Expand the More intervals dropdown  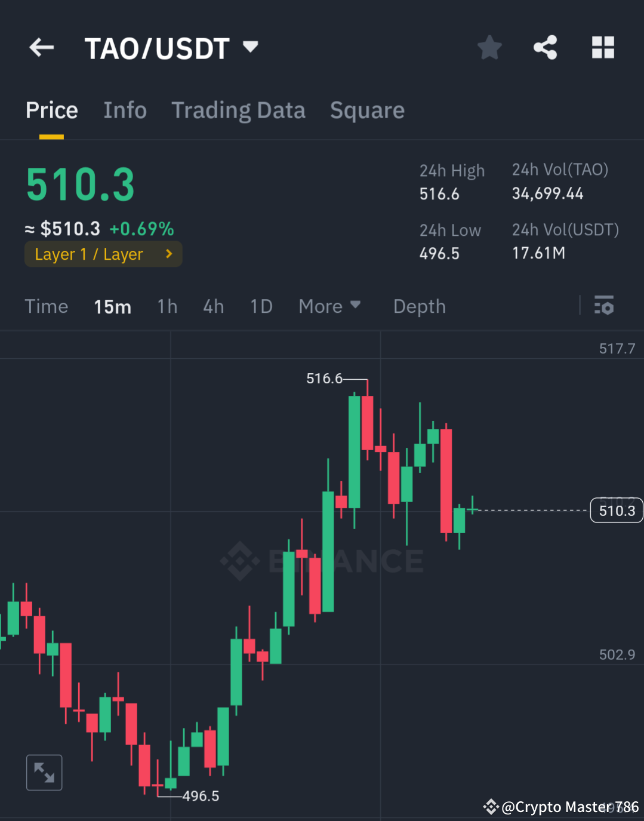pos(329,306)
